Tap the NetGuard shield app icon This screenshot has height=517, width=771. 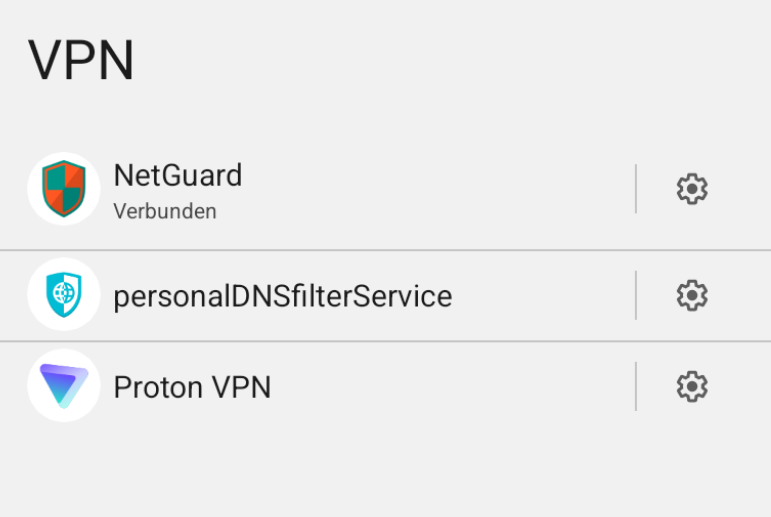coord(64,189)
